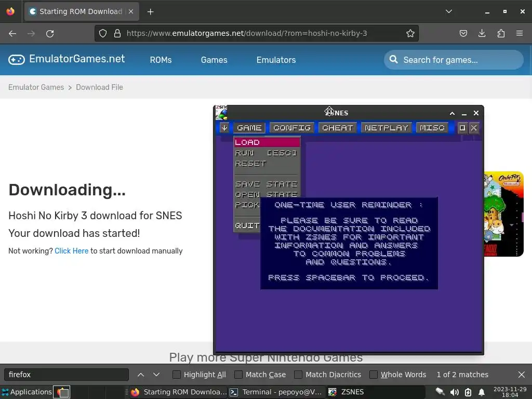
Task: Open a new Firefox tab
Action: [x=150, y=12]
